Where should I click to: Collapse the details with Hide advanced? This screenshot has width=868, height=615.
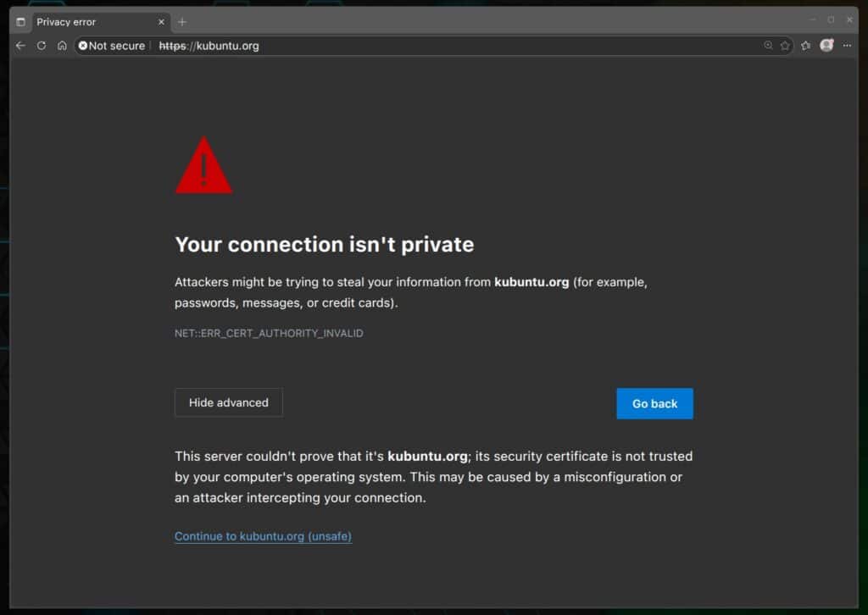228,402
